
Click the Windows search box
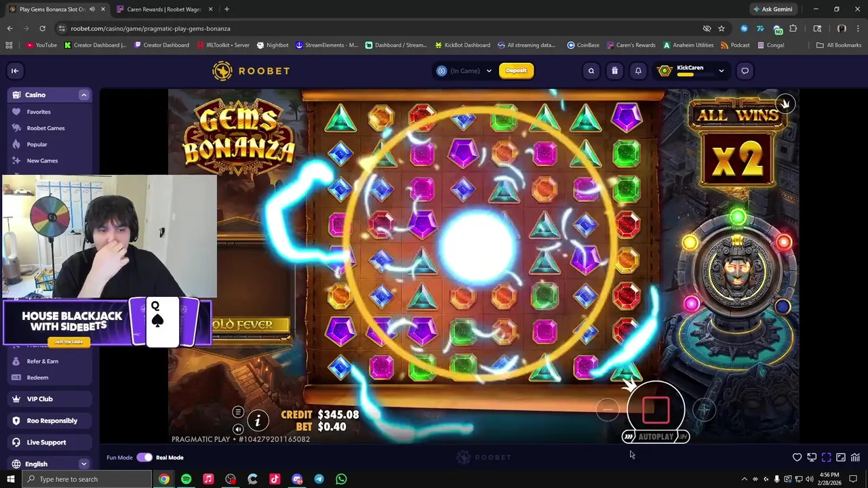pyautogui.click(x=87, y=479)
